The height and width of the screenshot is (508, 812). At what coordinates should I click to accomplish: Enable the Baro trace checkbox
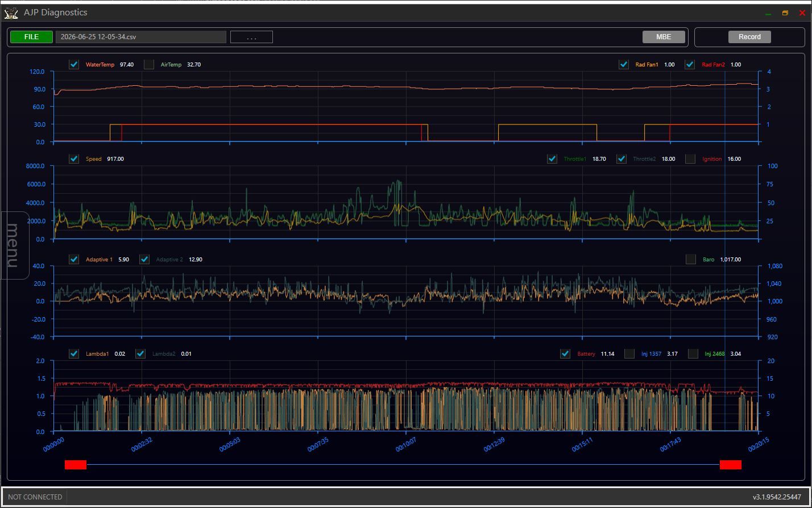(x=691, y=259)
